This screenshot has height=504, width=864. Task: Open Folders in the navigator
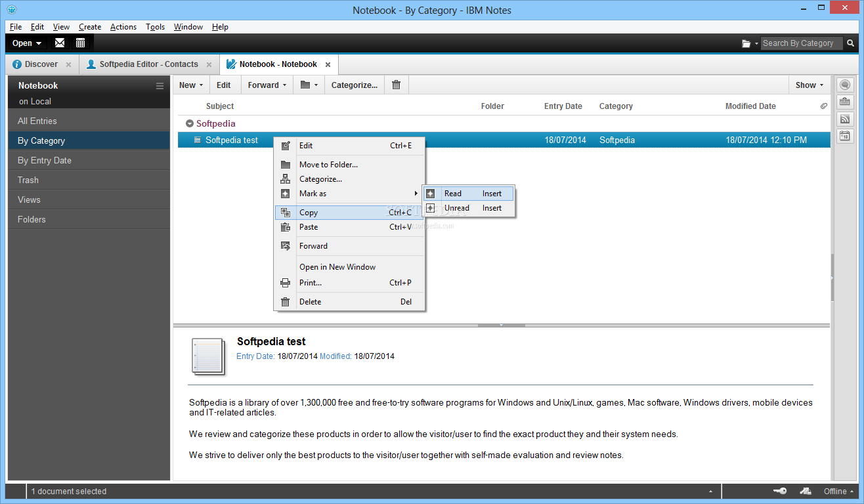point(89,219)
